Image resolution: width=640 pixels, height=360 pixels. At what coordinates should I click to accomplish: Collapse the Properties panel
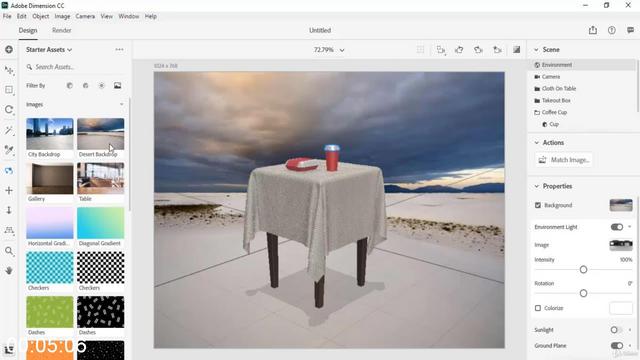(536, 187)
